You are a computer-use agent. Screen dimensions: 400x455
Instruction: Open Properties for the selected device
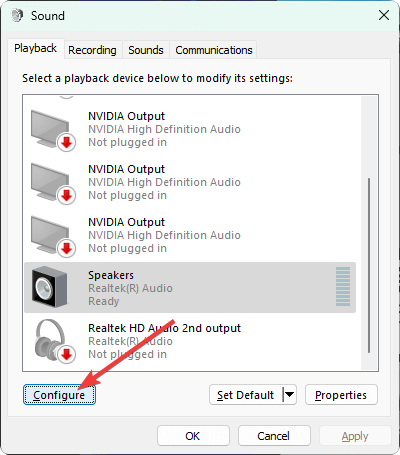341,395
